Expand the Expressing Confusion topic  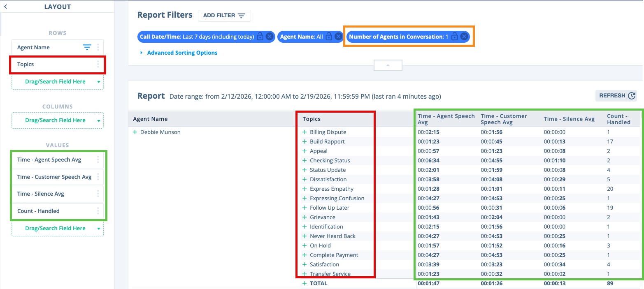point(305,199)
